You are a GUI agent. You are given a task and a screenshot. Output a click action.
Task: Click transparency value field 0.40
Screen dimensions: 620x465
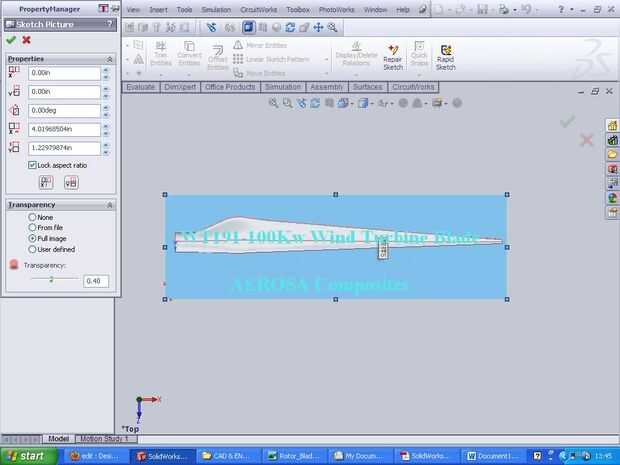(96, 281)
